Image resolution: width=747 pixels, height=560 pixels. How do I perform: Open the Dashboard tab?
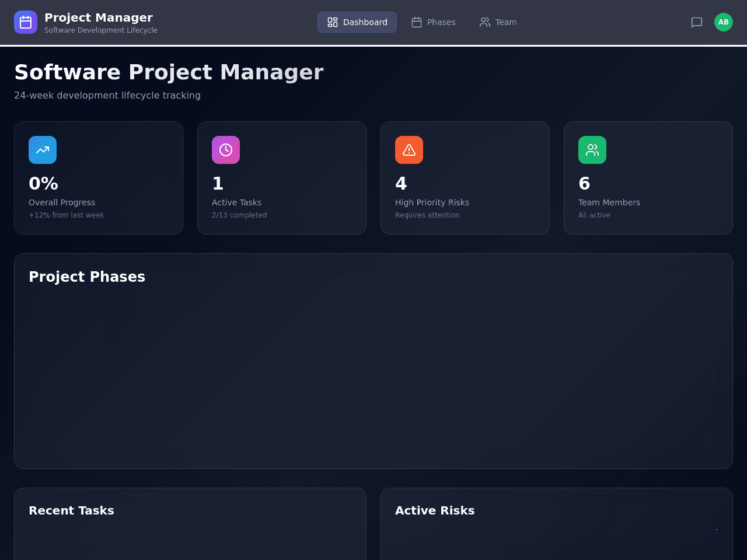[357, 22]
